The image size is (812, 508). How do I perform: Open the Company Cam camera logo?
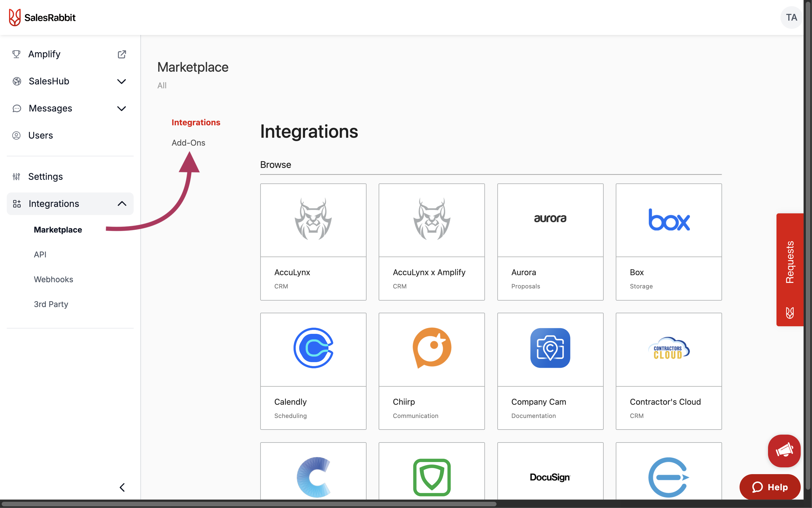(x=550, y=348)
